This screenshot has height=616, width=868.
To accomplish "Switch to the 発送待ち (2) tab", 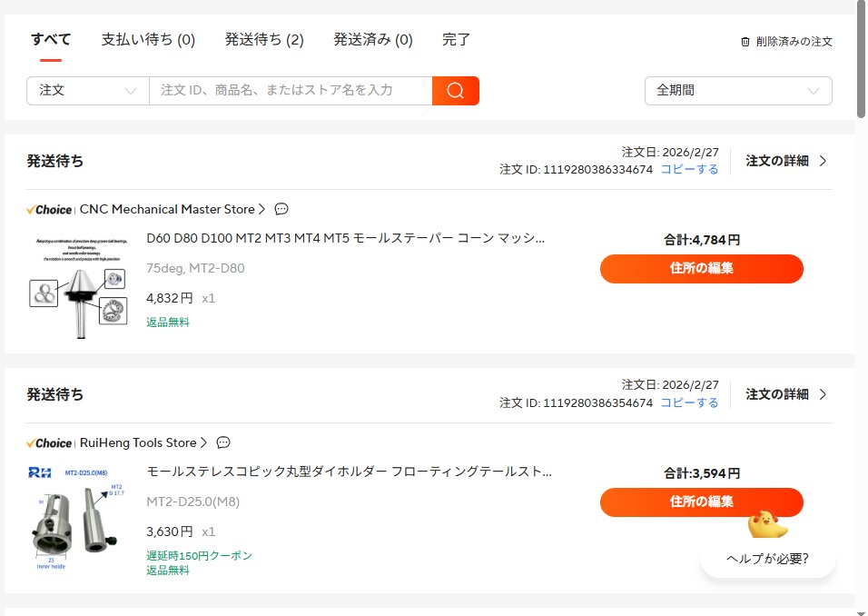I will click(x=264, y=40).
